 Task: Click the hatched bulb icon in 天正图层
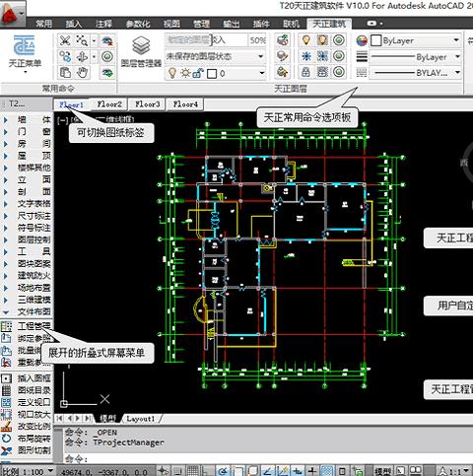322,40
